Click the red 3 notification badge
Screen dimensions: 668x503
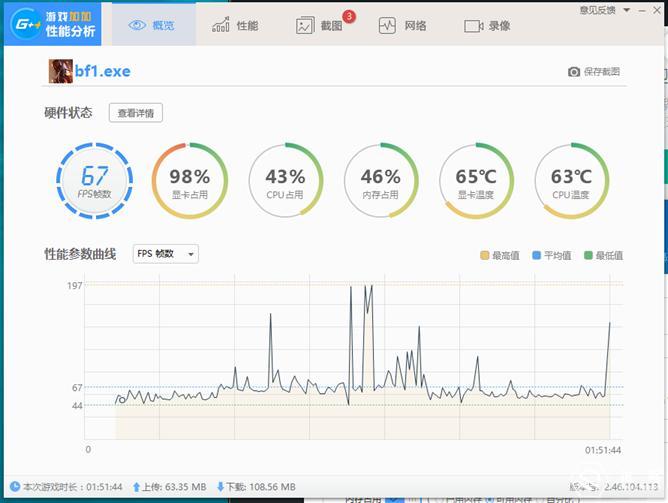pyautogui.click(x=349, y=16)
